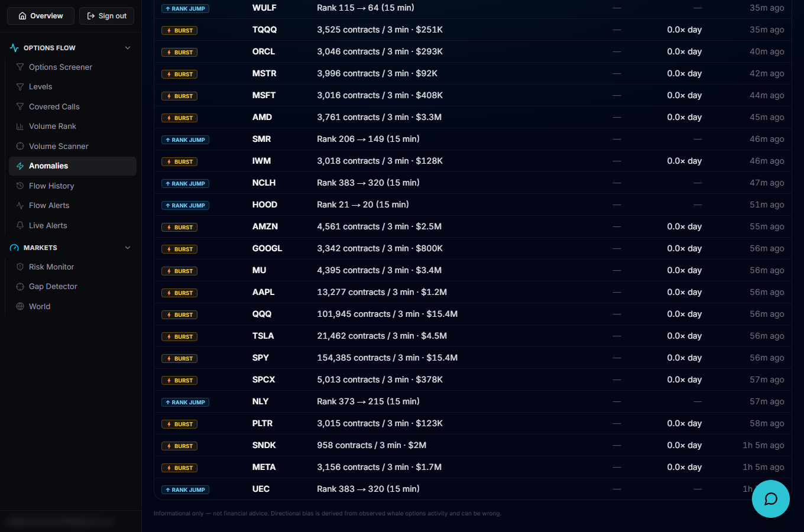Click the Overview home icon

pos(22,16)
